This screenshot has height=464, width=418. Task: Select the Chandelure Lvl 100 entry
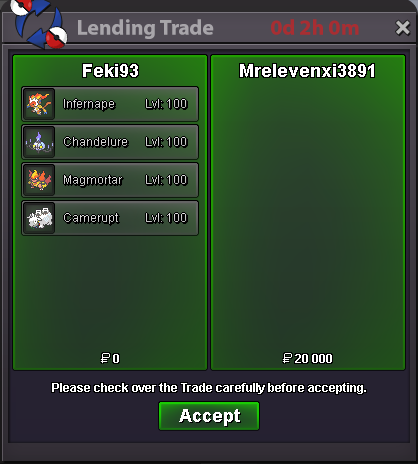coord(110,142)
